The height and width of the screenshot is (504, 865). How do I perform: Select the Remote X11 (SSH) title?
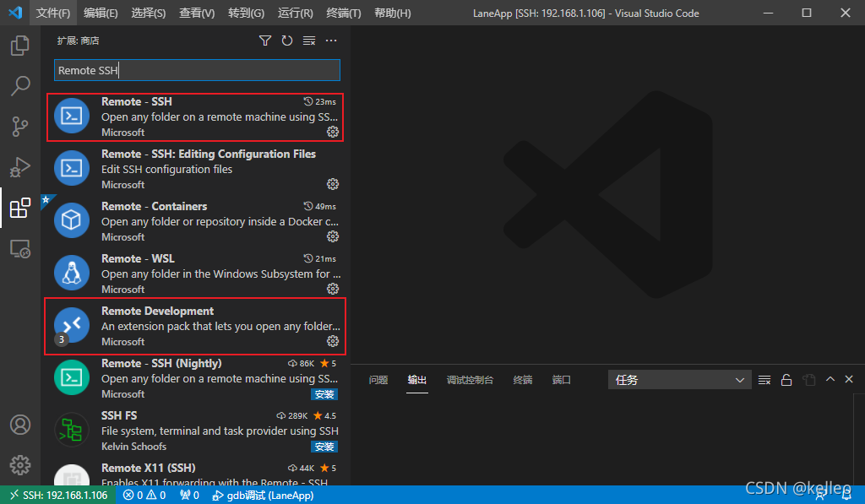149,469
